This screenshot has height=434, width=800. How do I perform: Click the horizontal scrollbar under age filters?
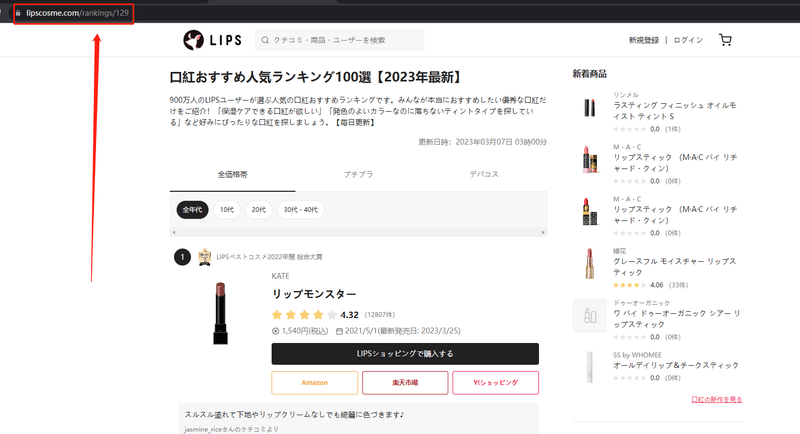(x=358, y=233)
